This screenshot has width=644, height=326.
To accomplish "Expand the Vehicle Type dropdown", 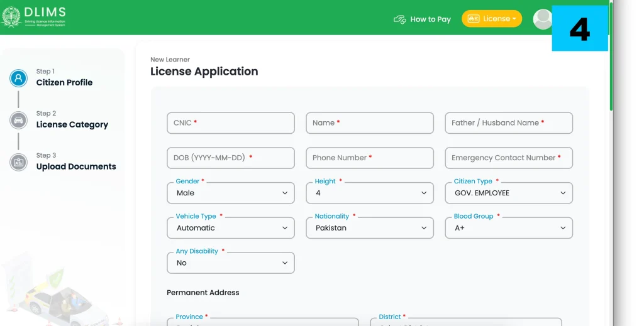I will click(231, 227).
